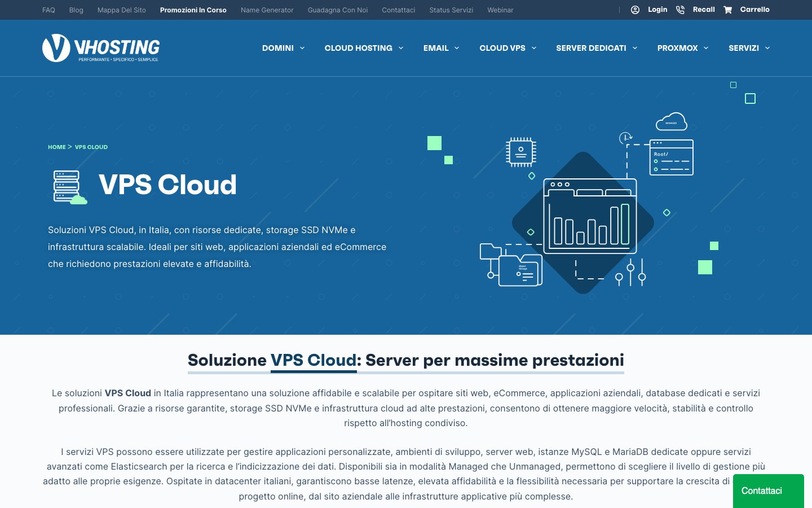Click the VPS Cloud page title
812x508 pixels.
(x=168, y=185)
